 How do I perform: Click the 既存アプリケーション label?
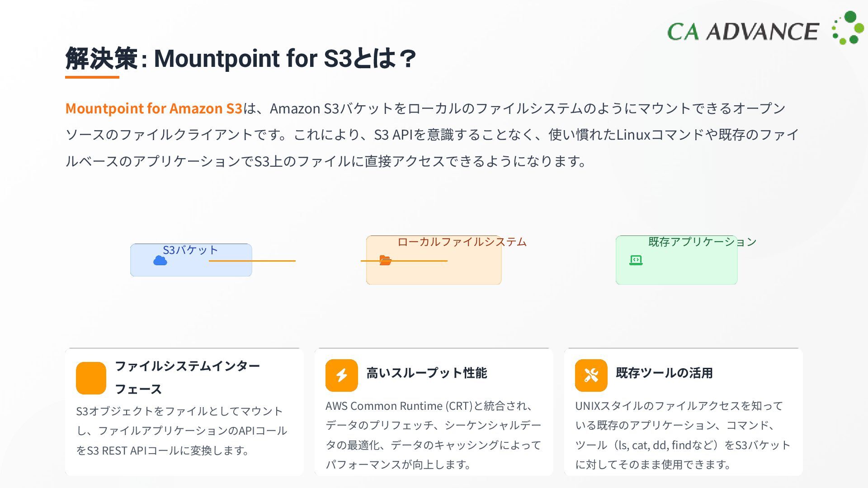(702, 242)
